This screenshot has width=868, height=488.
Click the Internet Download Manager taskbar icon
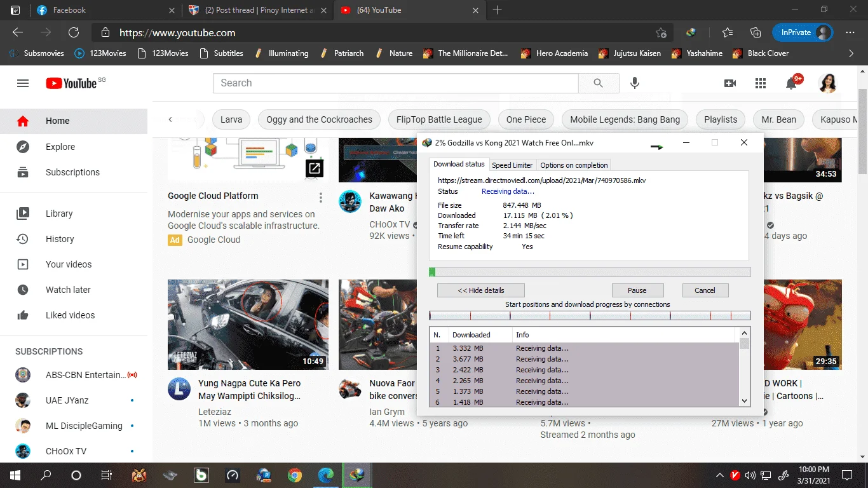[356, 475]
